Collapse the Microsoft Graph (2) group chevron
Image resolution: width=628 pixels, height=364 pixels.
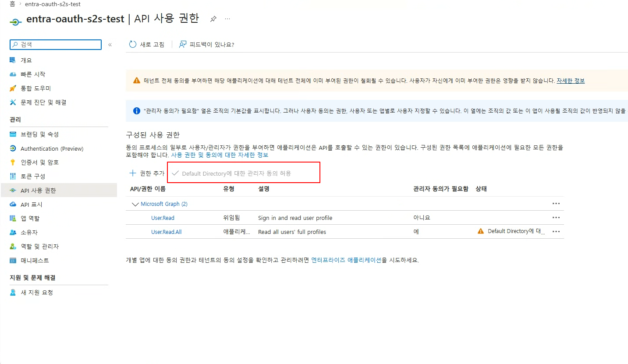tap(135, 204)
